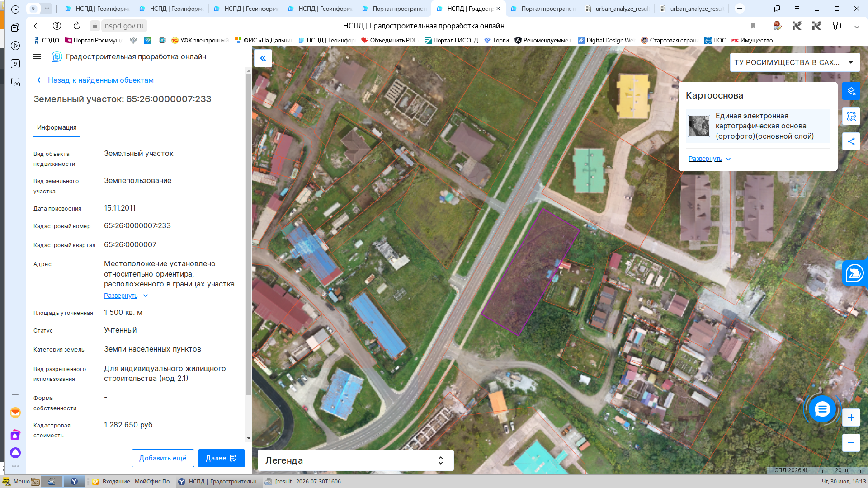Viewport: 868px width, 488px height.
Task: Open the map layers tool icon
Action: click(x=851, y=91)
